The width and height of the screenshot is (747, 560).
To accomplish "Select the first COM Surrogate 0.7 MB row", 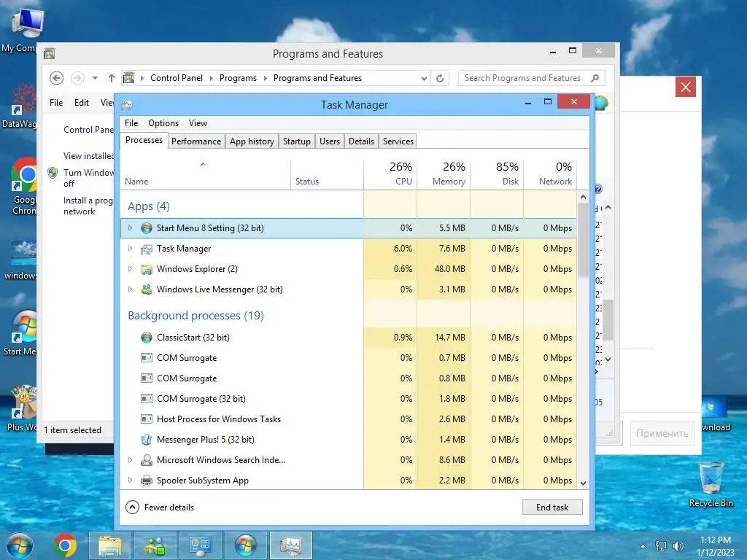I will pos(349,358).
